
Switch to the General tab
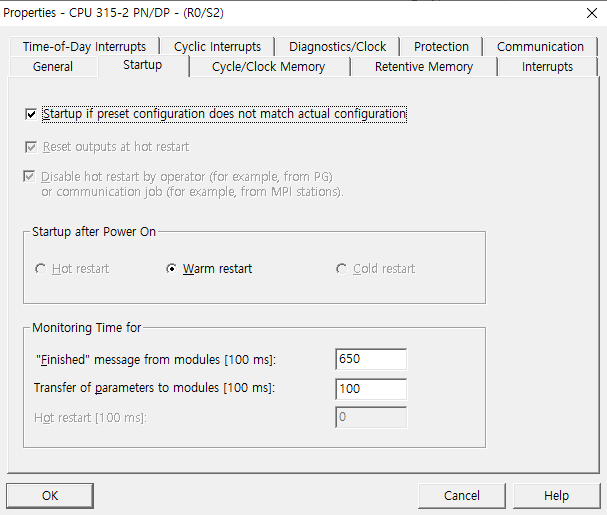(53, 67)
